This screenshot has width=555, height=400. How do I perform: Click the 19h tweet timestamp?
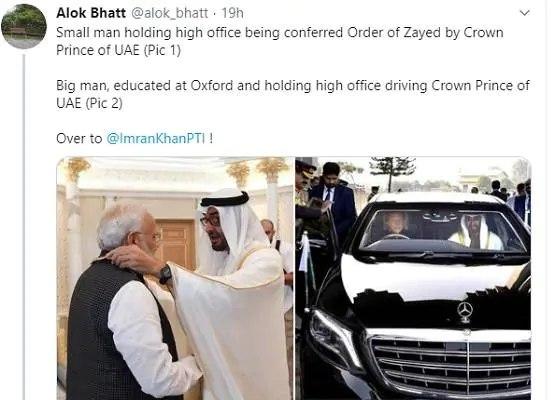pos(233,13)
